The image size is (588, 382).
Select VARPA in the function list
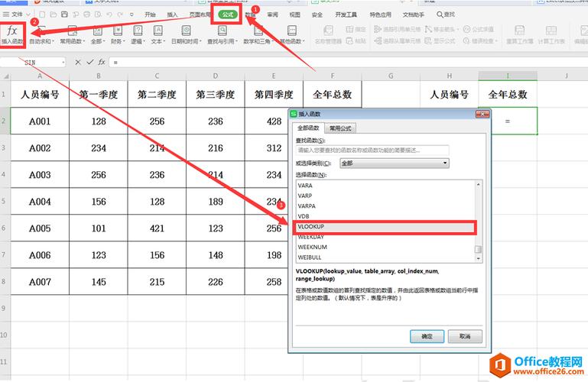385,206
